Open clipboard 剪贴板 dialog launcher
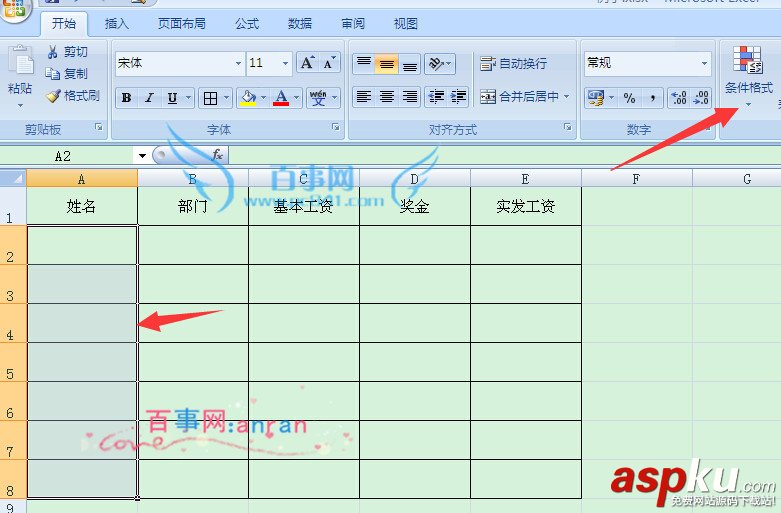 pos(99,128)
